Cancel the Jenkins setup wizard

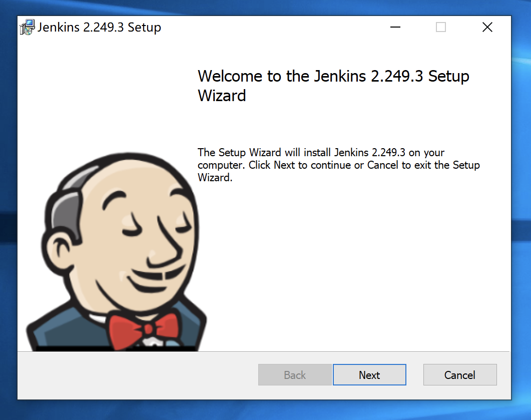click(460, 374)
